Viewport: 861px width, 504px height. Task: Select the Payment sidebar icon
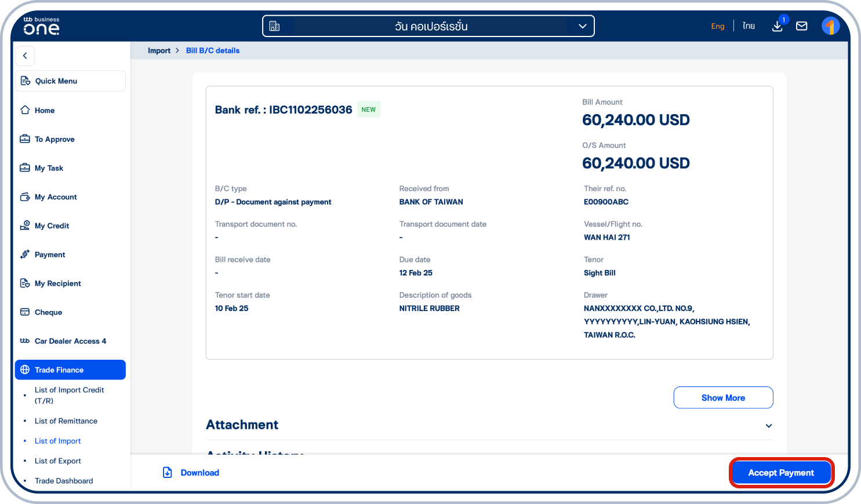(x=24, y=254)
